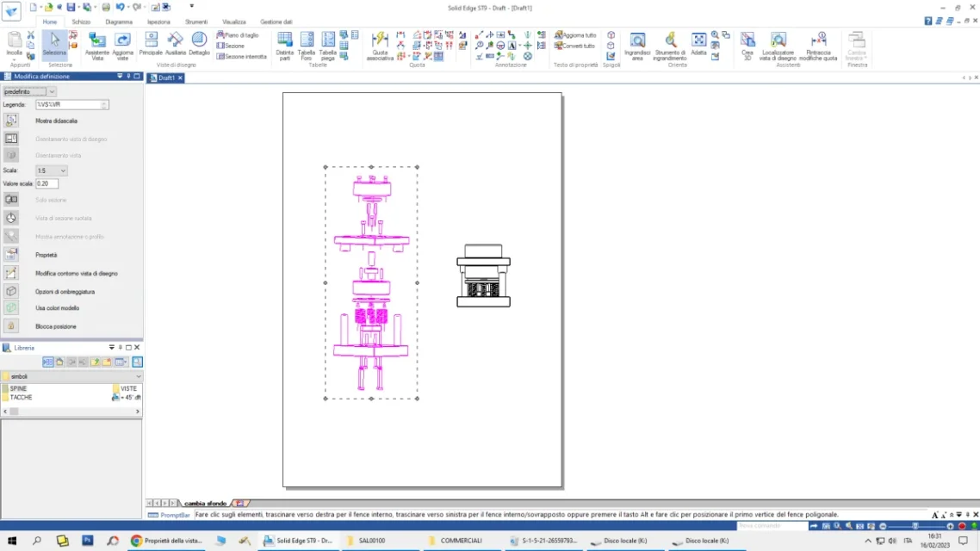Screen dimensions: 980x551
Task: Click the Libreria home folder icon
Action: click(60, 362)
